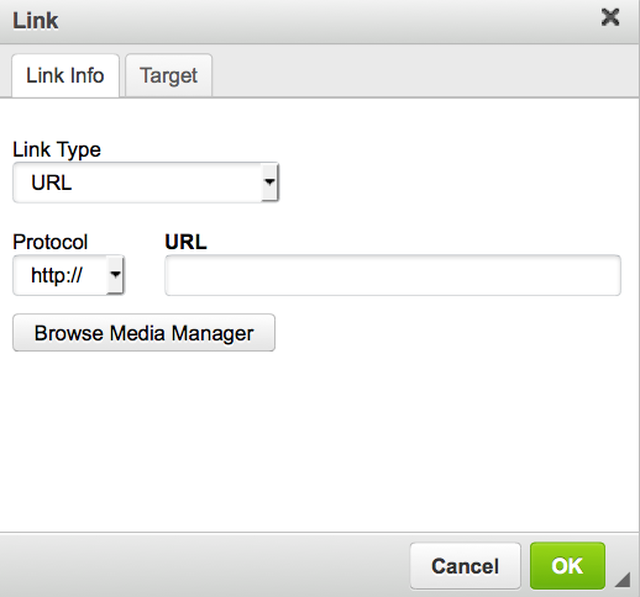Confirm the link with the green OK button
640x597 pixels.
click(x=567, y=566)
